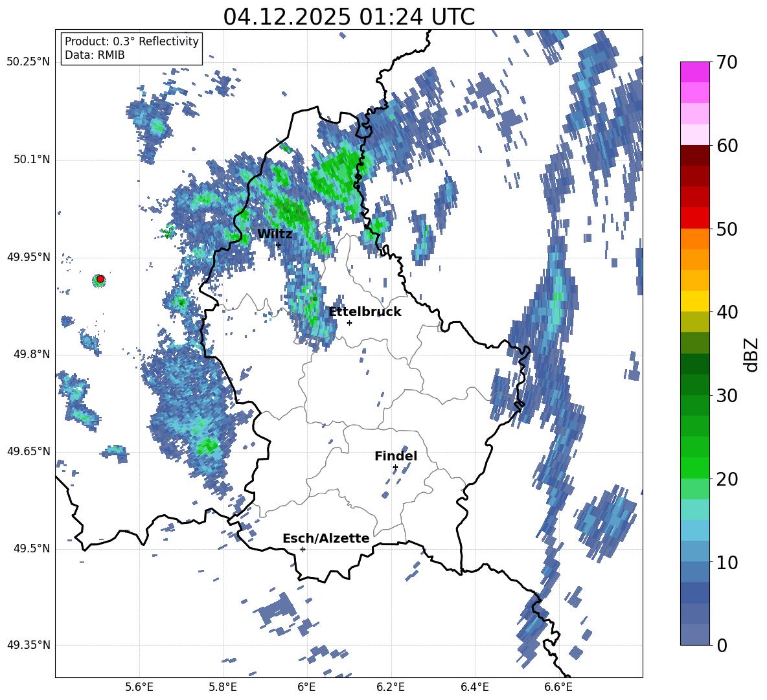Click the 49.8°N latitude label
Screen dimensions: 767x700
coord(31,354)
